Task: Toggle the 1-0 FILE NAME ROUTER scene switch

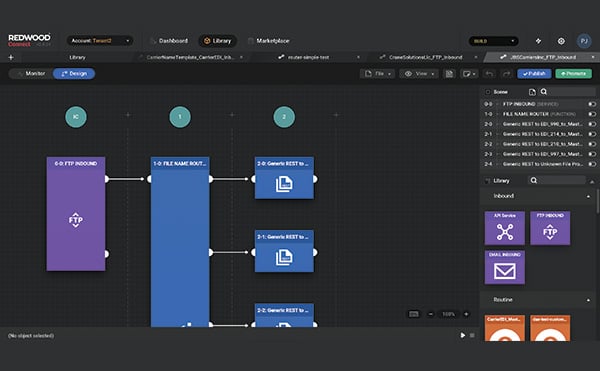Action: pos(592,114)
